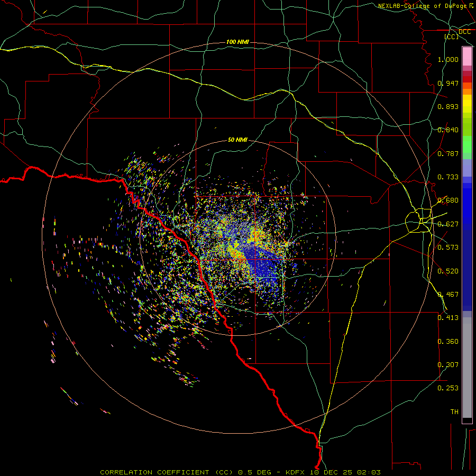This screenshot has width=476, height=476.
Task: Click the "KDFX" station ID in caption
Action: point(295,472)
